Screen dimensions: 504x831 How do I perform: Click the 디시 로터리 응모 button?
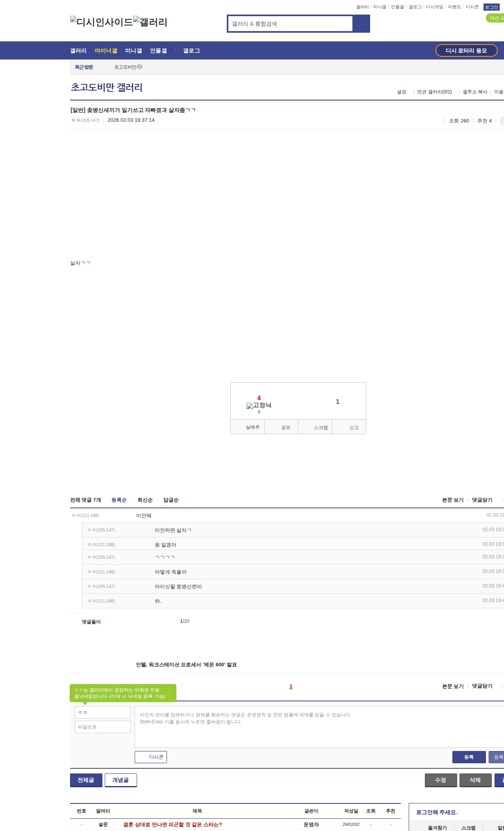point(466,50)
